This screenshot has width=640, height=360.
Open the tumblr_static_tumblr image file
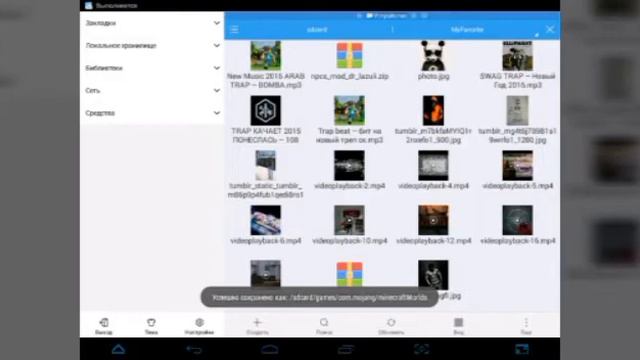[266, 175]
